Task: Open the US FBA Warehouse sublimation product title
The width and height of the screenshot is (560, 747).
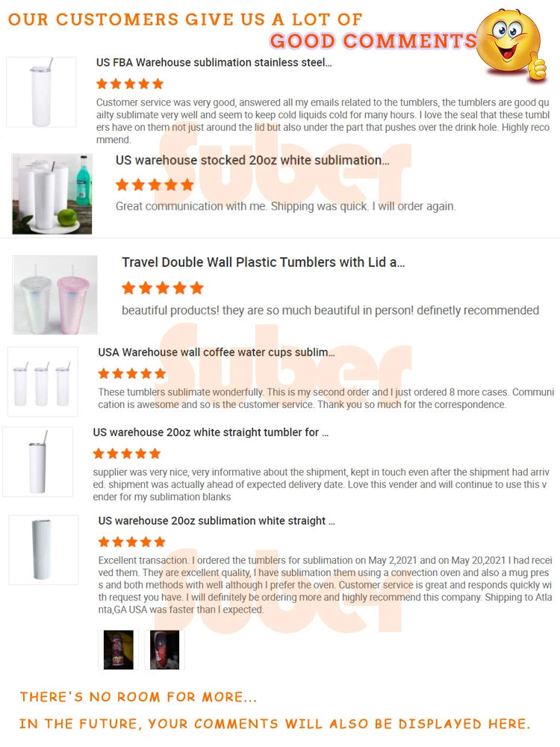Action: (x=214, y=63)
